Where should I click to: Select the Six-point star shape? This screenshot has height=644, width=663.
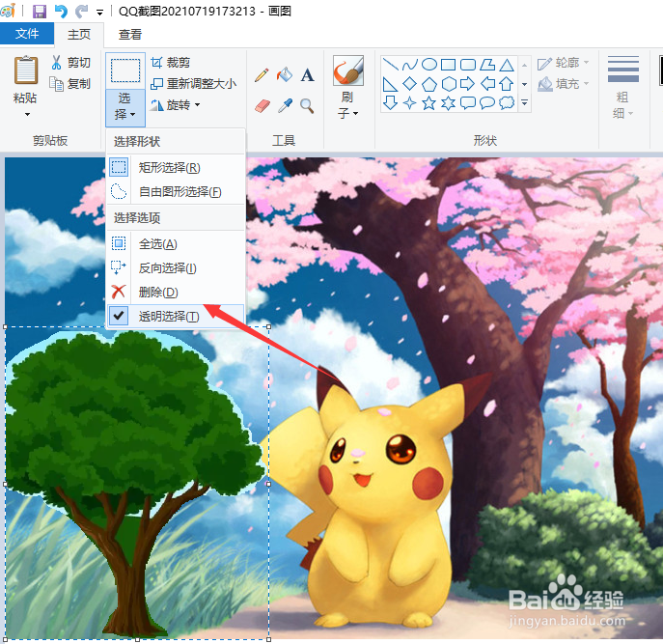[448, 102]
